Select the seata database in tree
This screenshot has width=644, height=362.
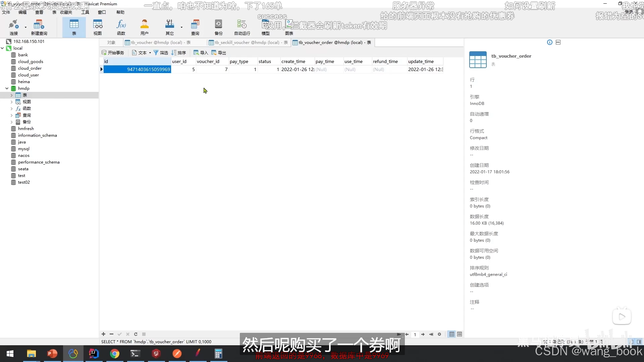[x=23, y=169]
